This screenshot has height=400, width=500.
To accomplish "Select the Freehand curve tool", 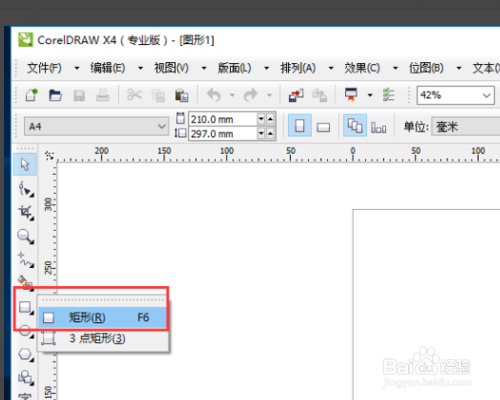I will (26, 260).
